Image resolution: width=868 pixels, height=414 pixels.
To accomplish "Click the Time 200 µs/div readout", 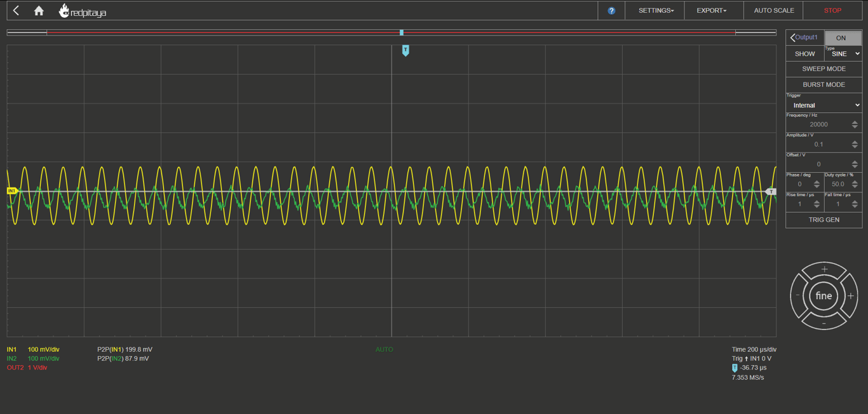I will coord(754,349).
